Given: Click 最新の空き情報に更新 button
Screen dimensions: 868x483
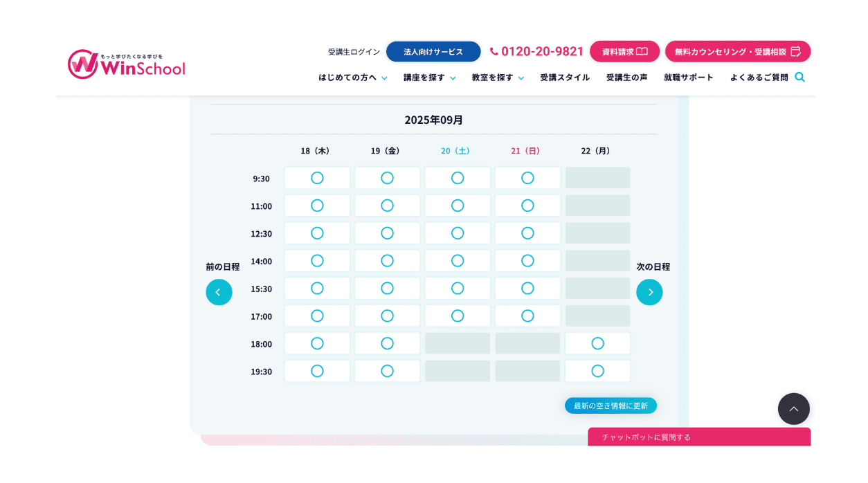Looking at the screenshot, I should click(x=611, y=405).
